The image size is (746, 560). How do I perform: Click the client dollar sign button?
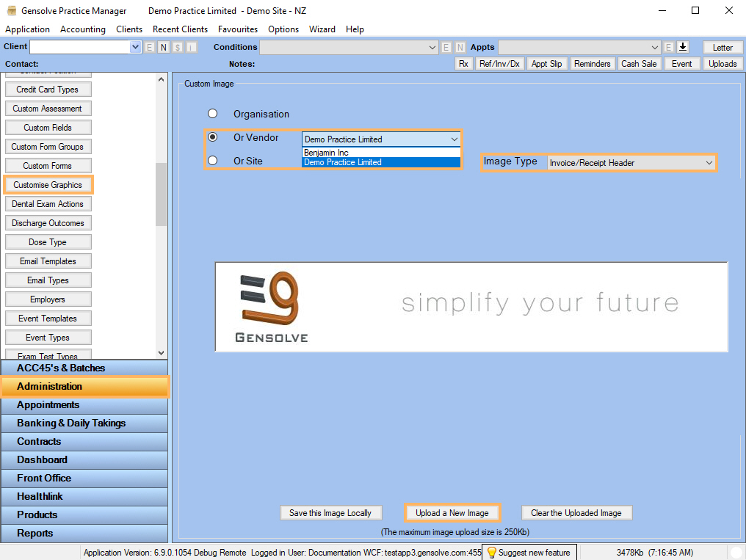[x=178, y=47]
